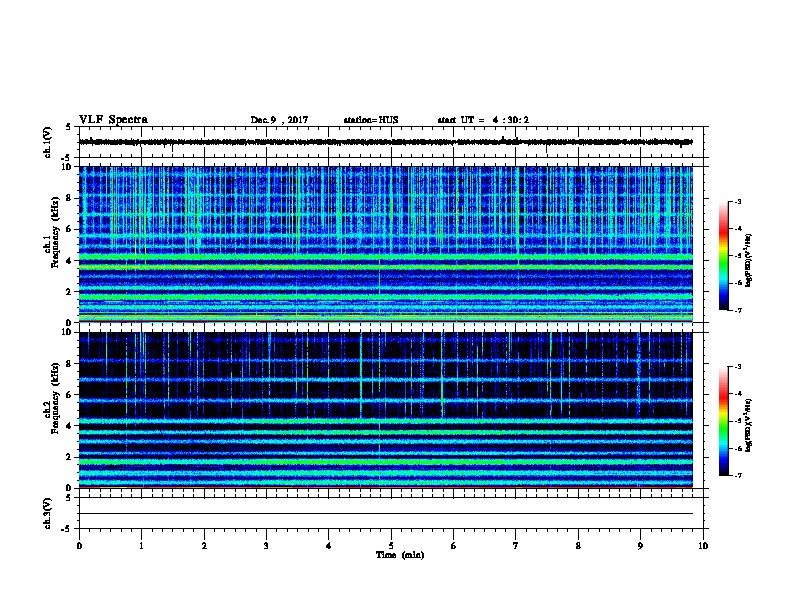Screen dimensions: 792x612
Task: Click time axis tick label "10"
Action: pos(703,545)
